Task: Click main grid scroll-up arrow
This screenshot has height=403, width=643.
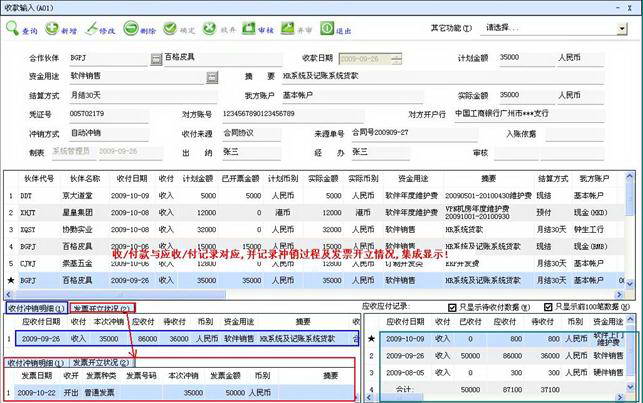Action: coord(629,176)
